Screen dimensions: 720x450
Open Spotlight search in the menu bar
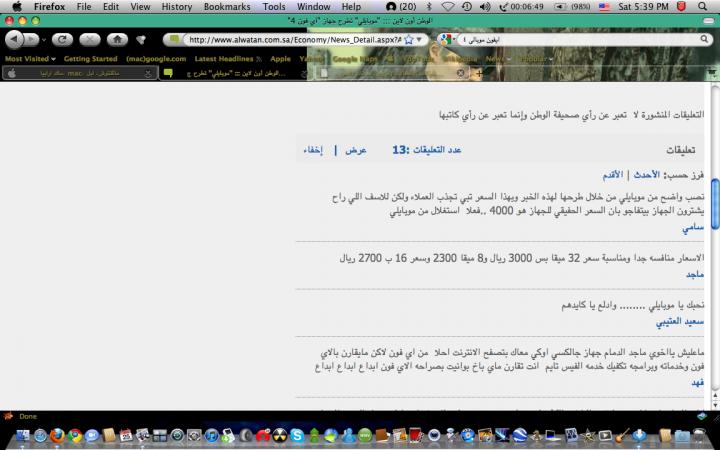(707, 6)
